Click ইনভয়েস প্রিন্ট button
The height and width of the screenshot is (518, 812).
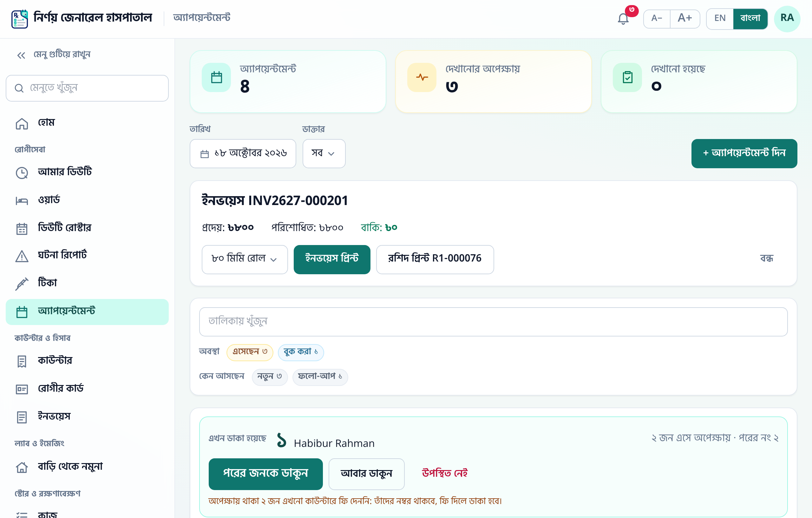click(332, 260)
